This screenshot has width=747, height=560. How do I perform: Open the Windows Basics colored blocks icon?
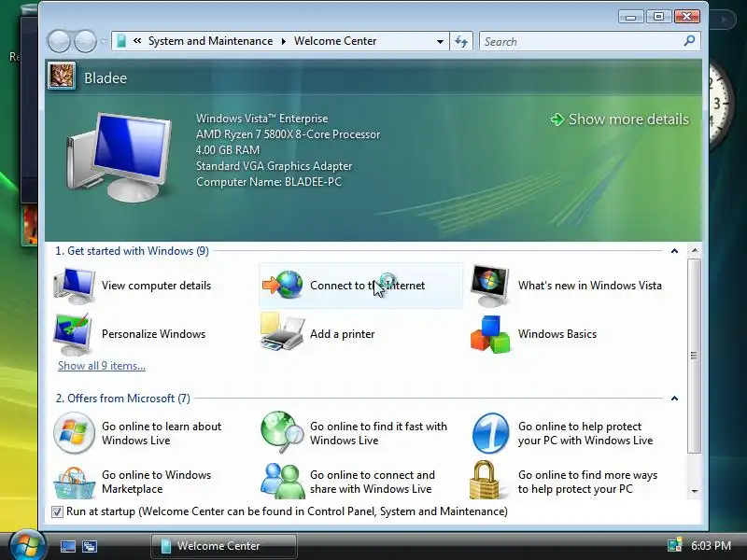pos(489,334)
